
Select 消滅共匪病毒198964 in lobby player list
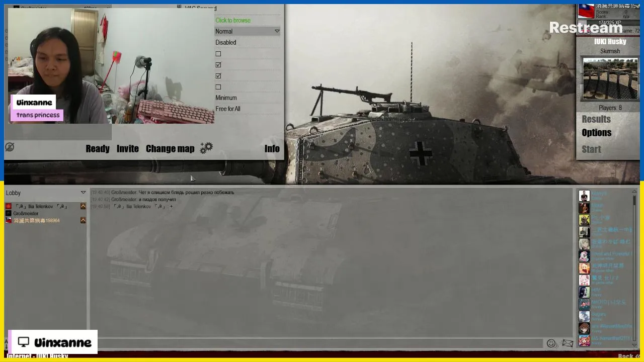pos(45,220)
